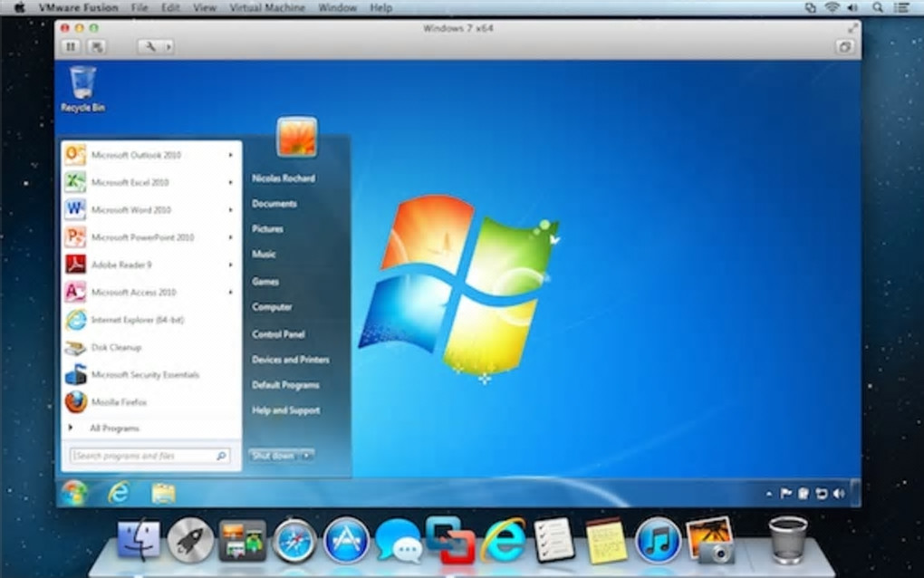This screenshot has width=924, height=578.
Task: Open Music from Start menu
Action: [264, 254]
